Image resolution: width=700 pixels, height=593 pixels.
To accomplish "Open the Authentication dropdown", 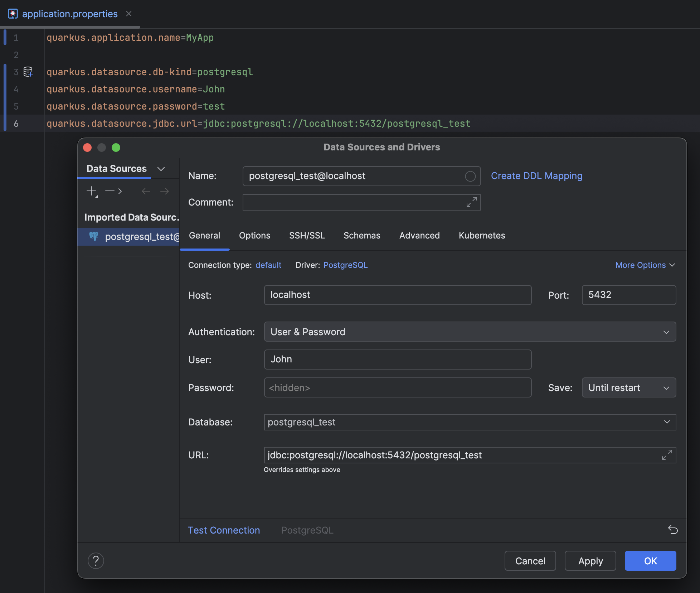I will (666, 332).
